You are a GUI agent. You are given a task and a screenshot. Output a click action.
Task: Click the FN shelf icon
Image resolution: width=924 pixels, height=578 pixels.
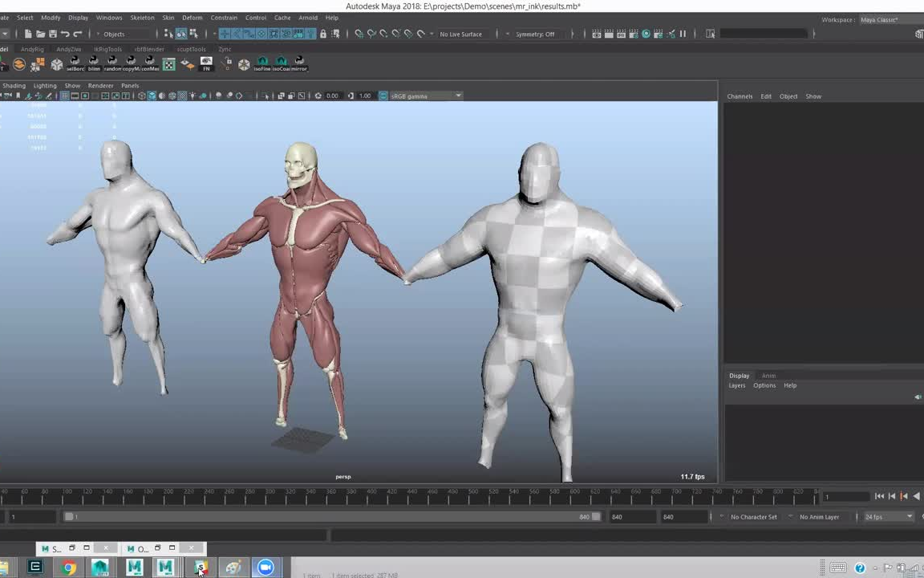[x=206, y=63]
